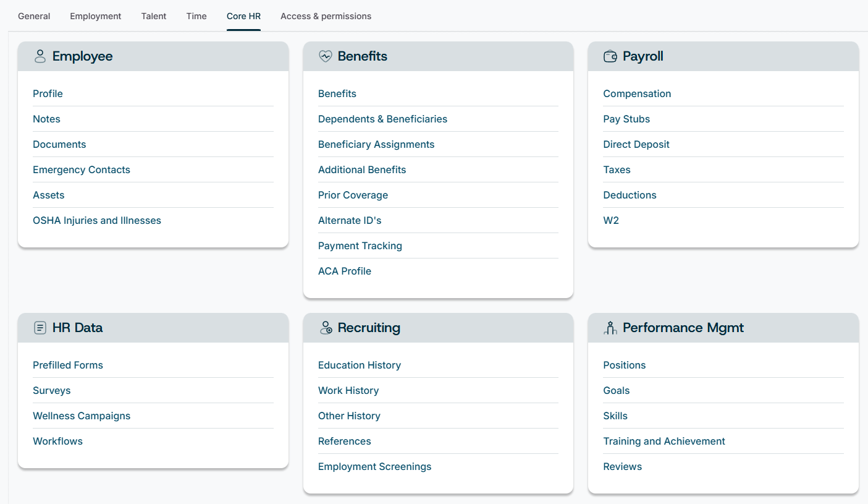This screenshot has height=504, width=868.
Task: Open Dependents & Beneficiaries link
Action: pyautogui.click(x=382, y=119)
